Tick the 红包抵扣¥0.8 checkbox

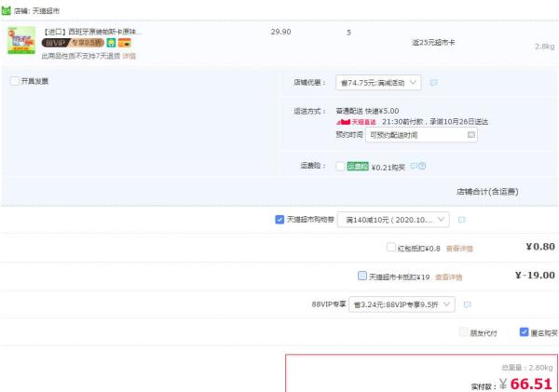click(391, 247)
